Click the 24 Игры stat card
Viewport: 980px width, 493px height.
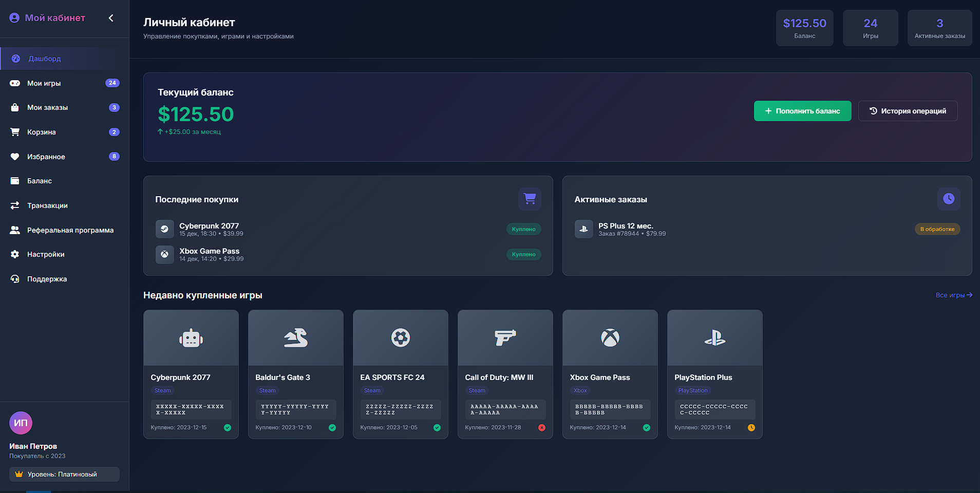coord(870,28)
